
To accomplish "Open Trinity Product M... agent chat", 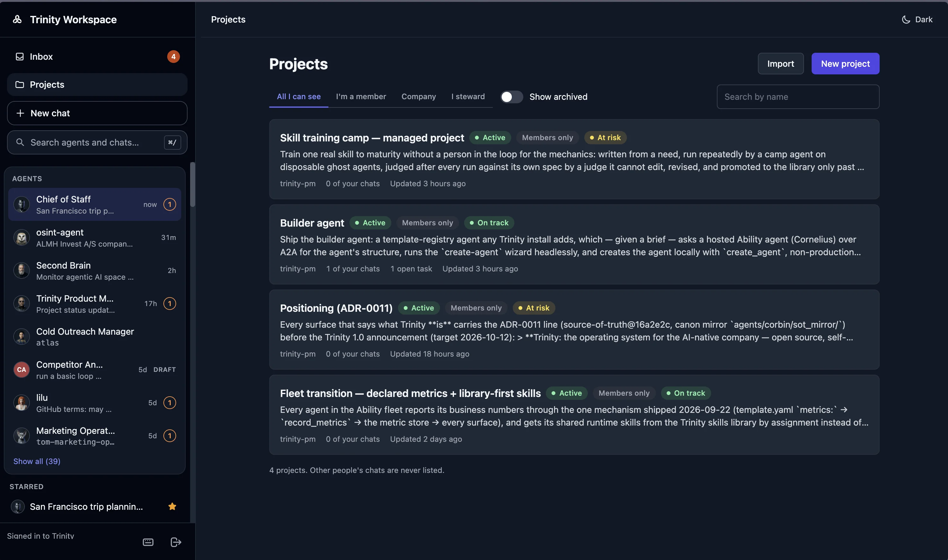I will point(94,304).
